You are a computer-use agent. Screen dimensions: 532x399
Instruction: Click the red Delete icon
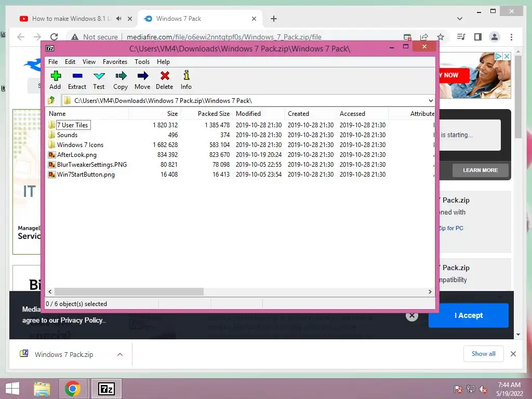[x=165, y=76]
